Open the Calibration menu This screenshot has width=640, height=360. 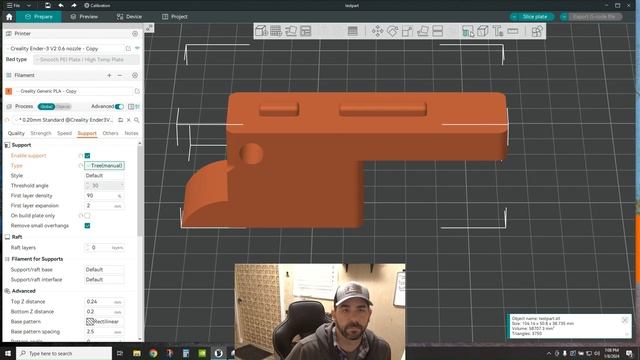coord(97,5)
